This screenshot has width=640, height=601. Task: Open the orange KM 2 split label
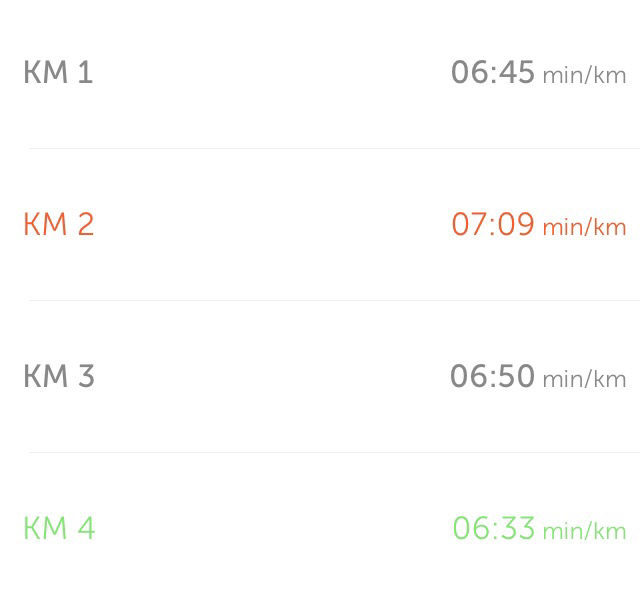click(58, 224)
